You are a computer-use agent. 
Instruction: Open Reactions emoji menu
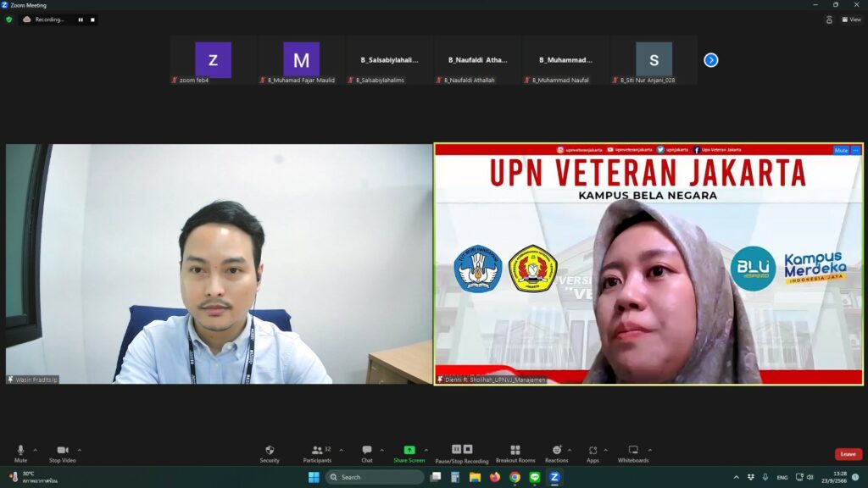click(556, 454)
